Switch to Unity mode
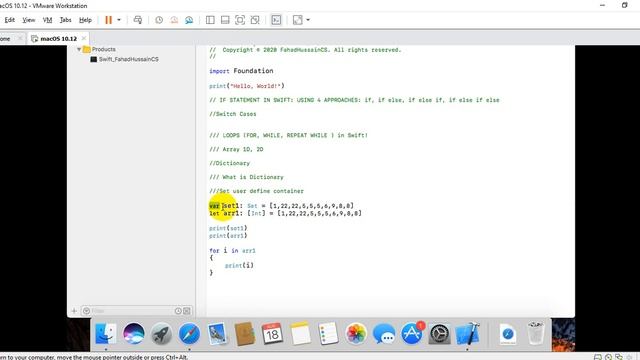The height and width of the screenshot is (360, 640). pos(255,20)
